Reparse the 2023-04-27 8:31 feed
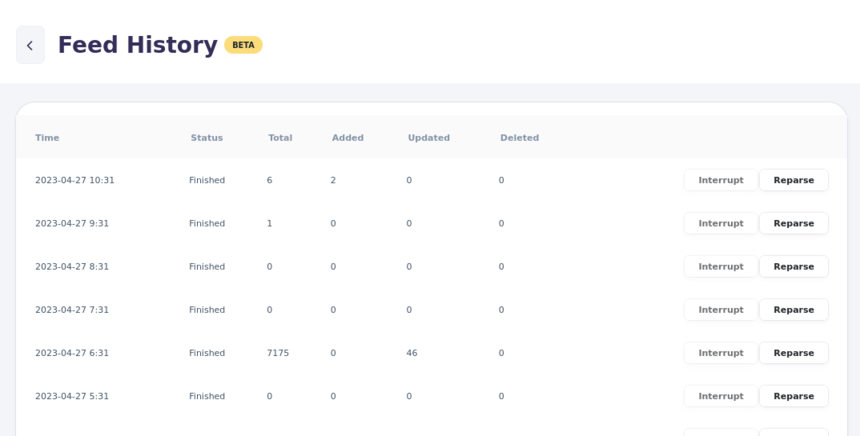 pyautogui.click(x=793, y=267)
